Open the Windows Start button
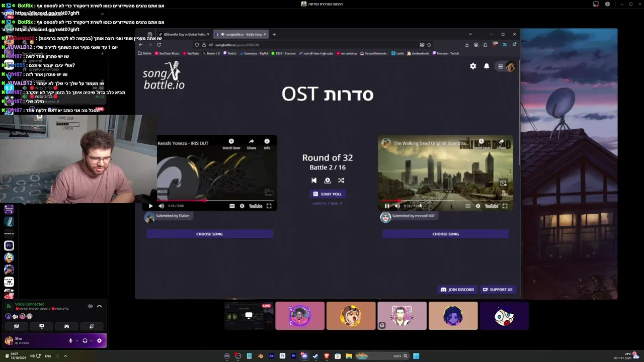This screenshot has height=362, width=644. [x=416, y=356]
